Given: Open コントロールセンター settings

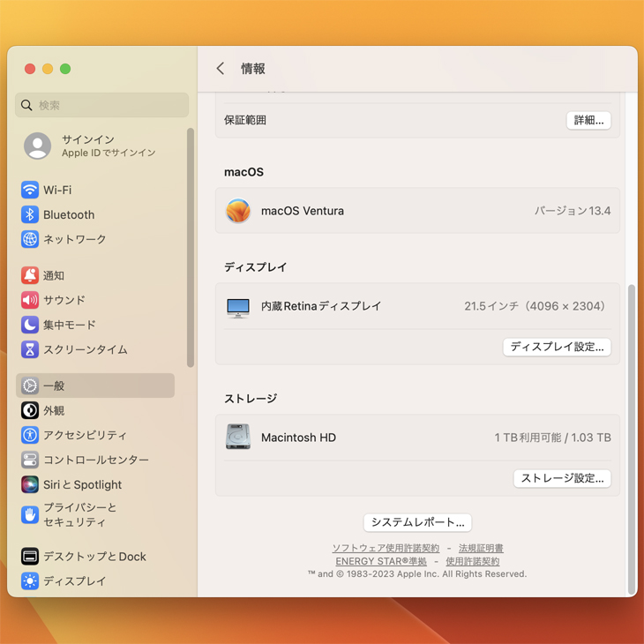Looking at the screenshot, I should tap(95, 460).
